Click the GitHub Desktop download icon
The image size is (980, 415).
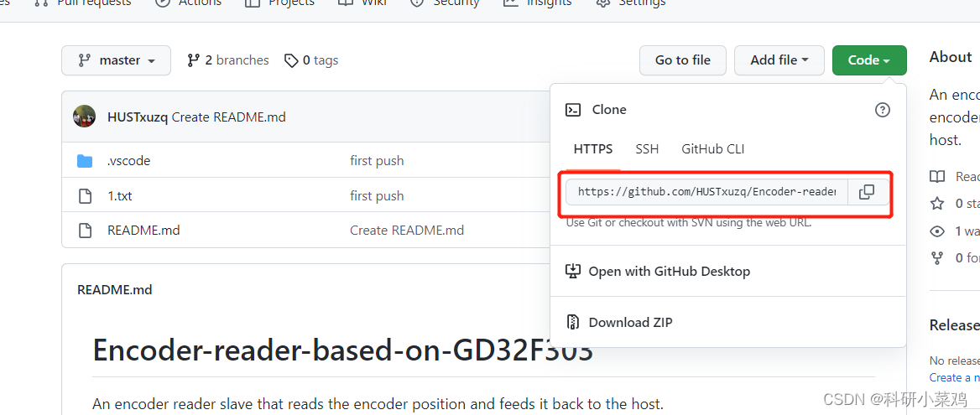click(572, 272)
